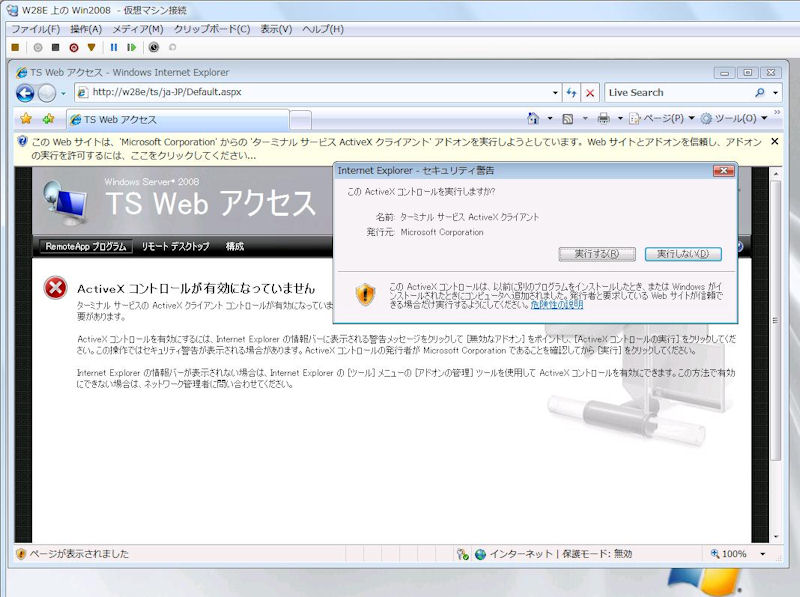Shut down the VM using the red circle icon

pos(74,47)
